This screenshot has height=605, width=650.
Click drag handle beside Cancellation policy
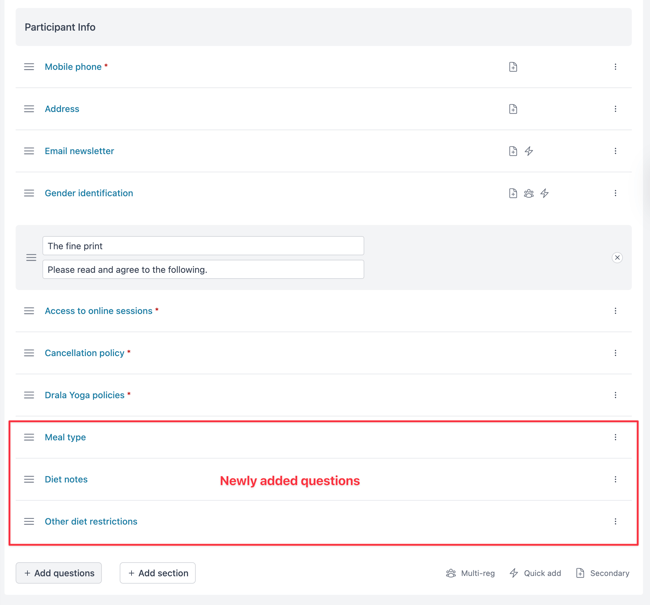[29, 353]
